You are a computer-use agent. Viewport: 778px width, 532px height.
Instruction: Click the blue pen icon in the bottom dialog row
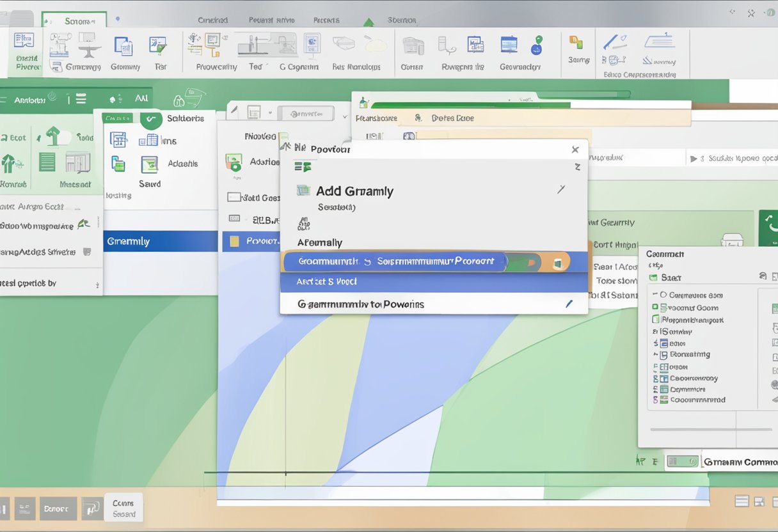click(x=568, y=304)
